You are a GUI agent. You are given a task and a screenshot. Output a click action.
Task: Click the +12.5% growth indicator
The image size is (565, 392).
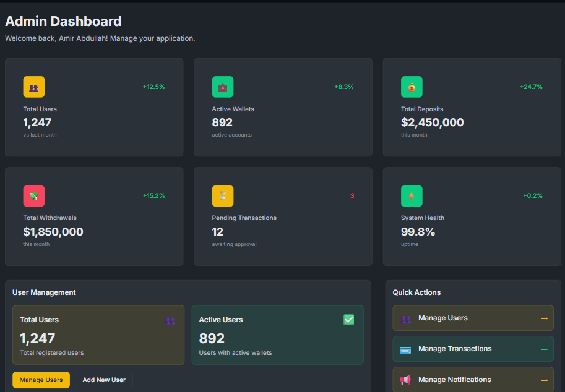153,87
